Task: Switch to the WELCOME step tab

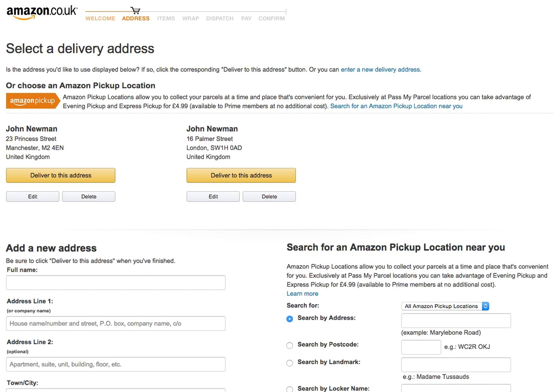Action: pos(100,18)
